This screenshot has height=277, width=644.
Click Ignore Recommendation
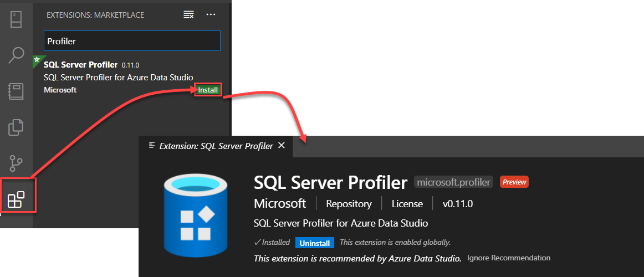coord(509,258)
